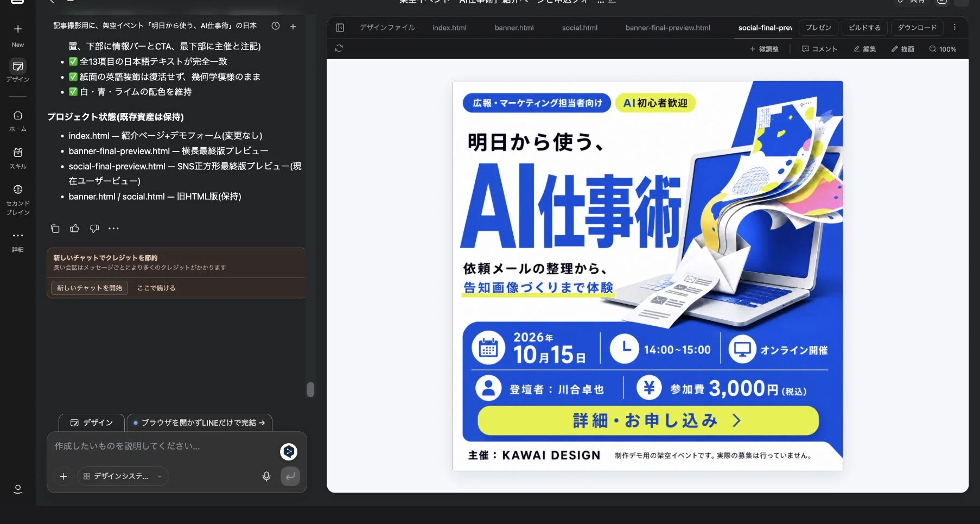Switch to the デザインファイル tab
980x524 pixels.
pyautogui.click(x=387, y=27)
